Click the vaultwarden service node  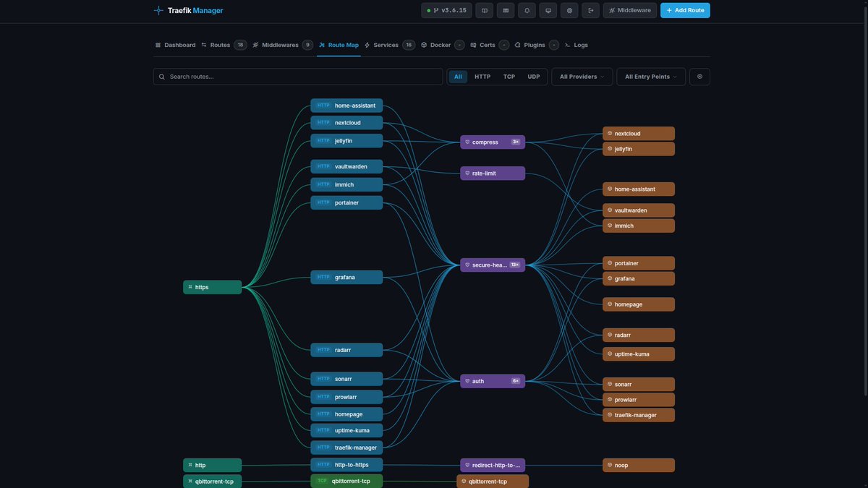click(x=639, y=210)
